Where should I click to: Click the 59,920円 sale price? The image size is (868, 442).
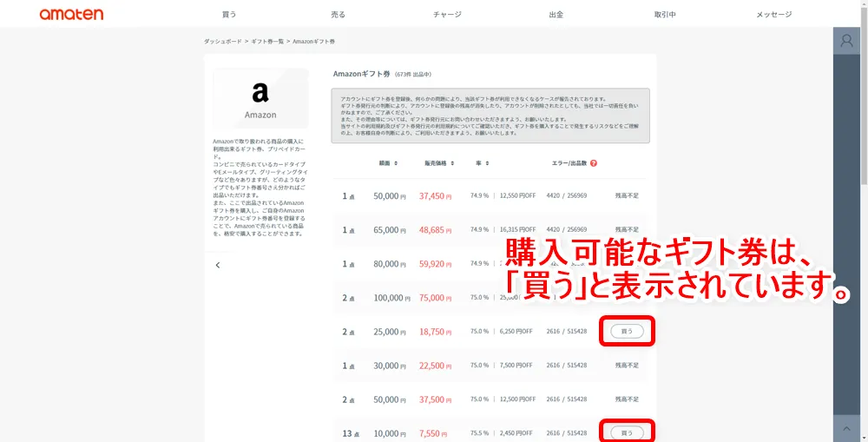(x=435, y=264)
